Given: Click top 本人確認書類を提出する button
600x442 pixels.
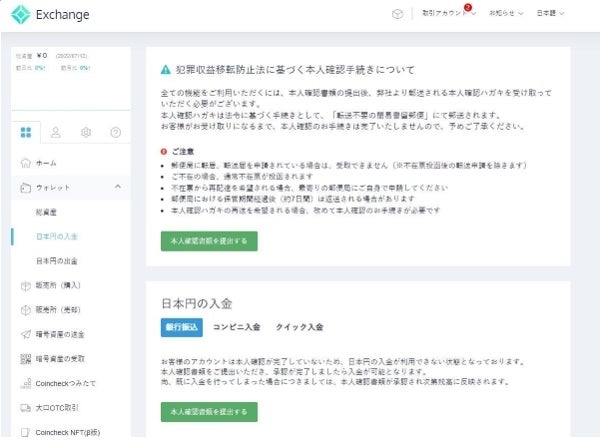Looking at the screenshot, I should pyautogui.click(x=209, y=240).
